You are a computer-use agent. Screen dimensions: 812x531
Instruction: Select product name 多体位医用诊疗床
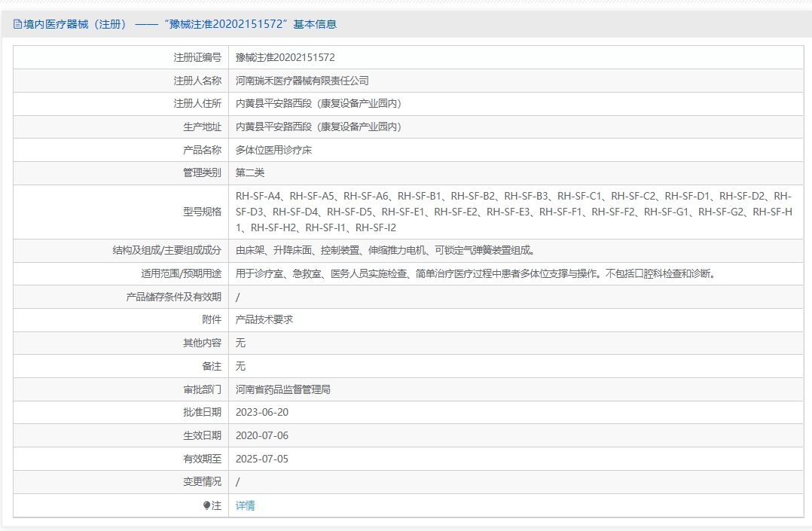click(273, 150)
